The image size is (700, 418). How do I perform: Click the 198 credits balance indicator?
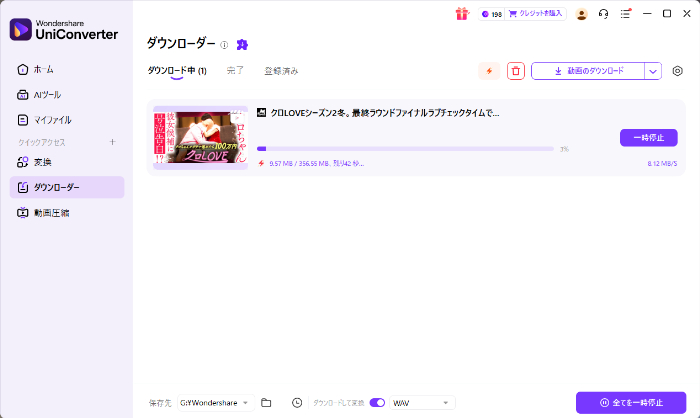[492, 14]
